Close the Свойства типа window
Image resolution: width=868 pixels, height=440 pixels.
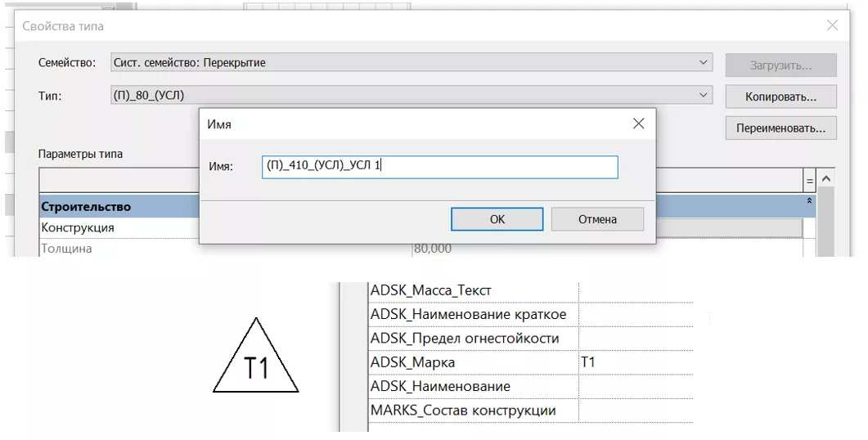832,25
